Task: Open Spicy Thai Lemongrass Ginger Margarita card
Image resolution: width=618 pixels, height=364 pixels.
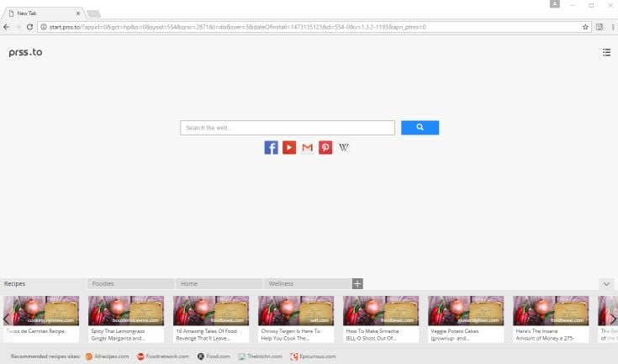Action: pyautogui.click(x=126, y=319)
